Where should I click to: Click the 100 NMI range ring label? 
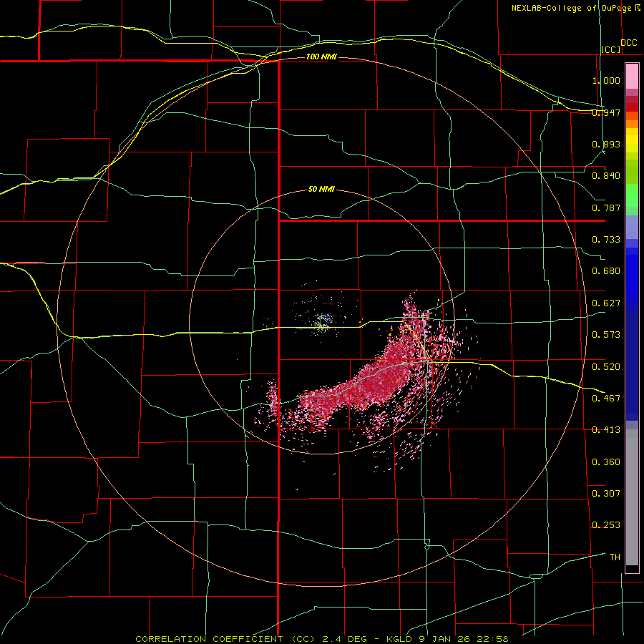[x=321, y=57]
